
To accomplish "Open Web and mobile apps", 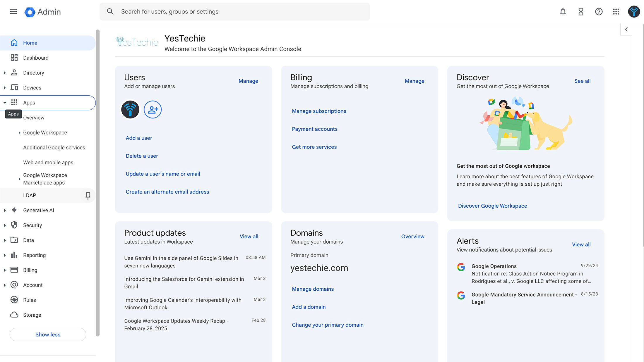I will [48, 162].
